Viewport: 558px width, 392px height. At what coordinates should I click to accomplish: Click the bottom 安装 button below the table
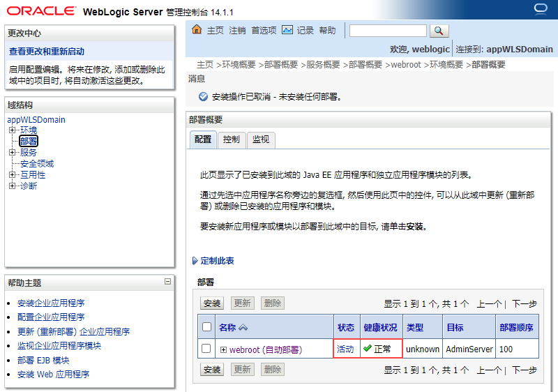point(212,370)
